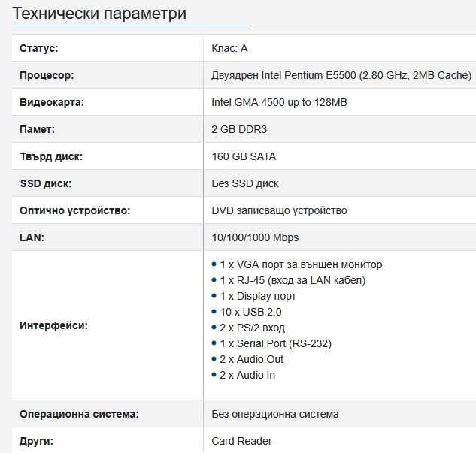Click the "2 GB DDR3" memory value
This screenshot has height=453, width=476.
(239, 129)
